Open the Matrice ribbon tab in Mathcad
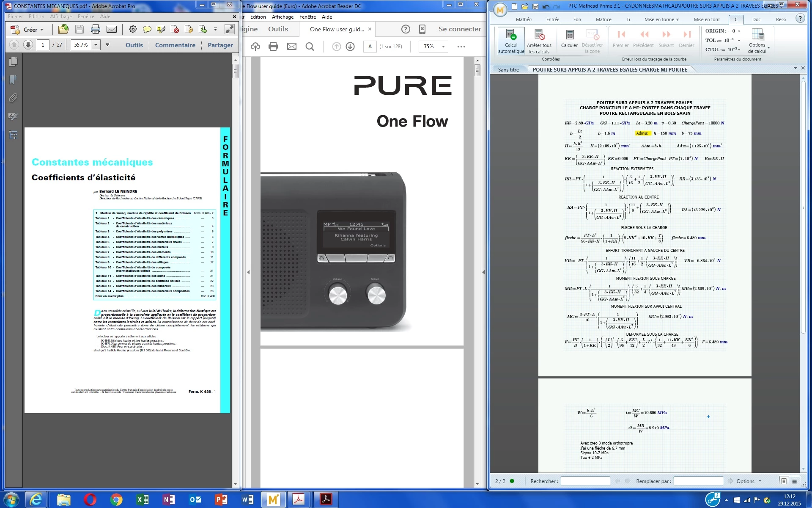 tap(604, 19)
